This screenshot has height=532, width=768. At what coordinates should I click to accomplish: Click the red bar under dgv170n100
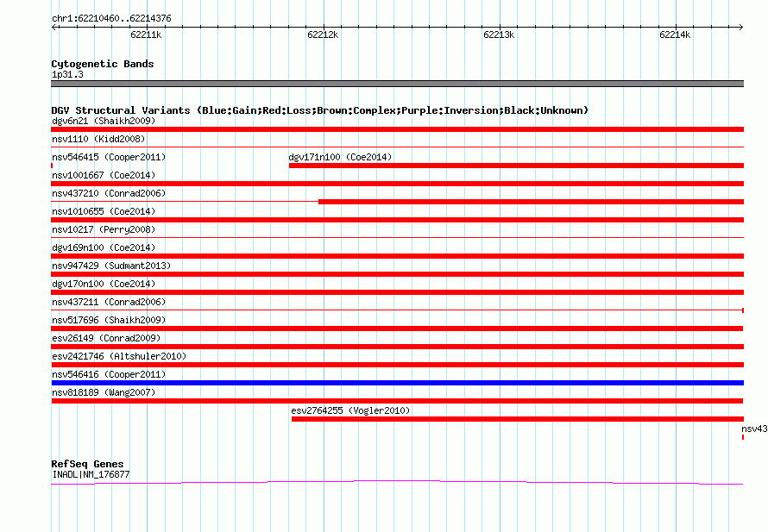(x=397, y=292)
